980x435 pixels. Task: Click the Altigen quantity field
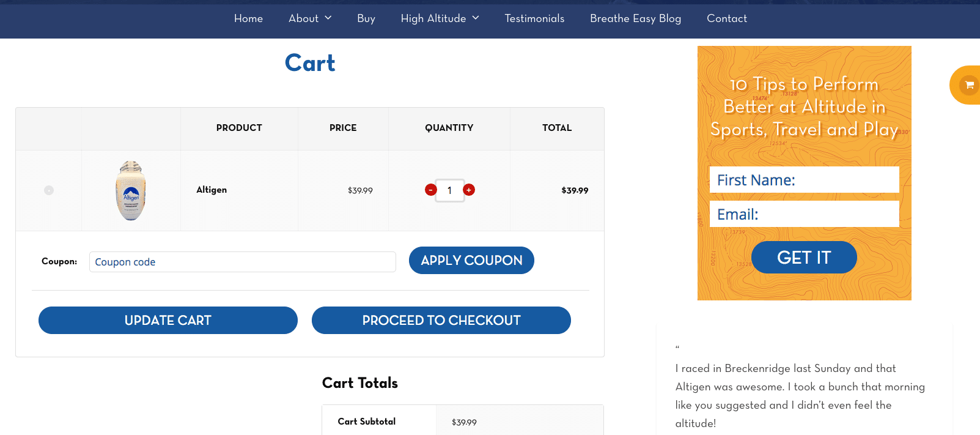pyautogui.click(x=450, y=190)
